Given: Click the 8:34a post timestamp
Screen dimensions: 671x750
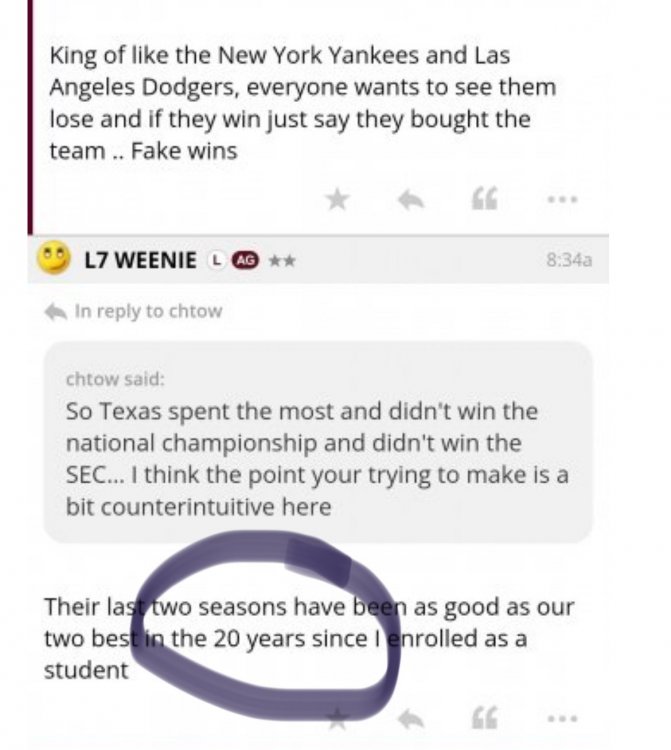Looking at the screenshot, I should pos(569,260).
